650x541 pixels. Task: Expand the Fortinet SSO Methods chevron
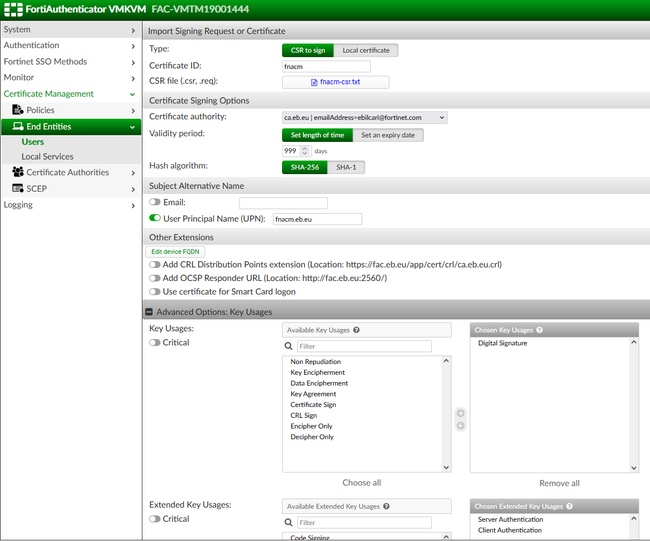133,63
